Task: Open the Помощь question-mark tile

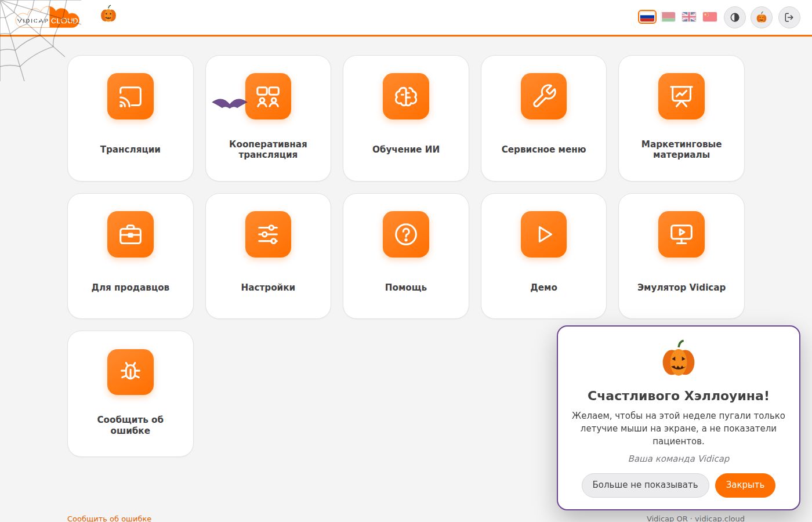Action: pos(406,256)
